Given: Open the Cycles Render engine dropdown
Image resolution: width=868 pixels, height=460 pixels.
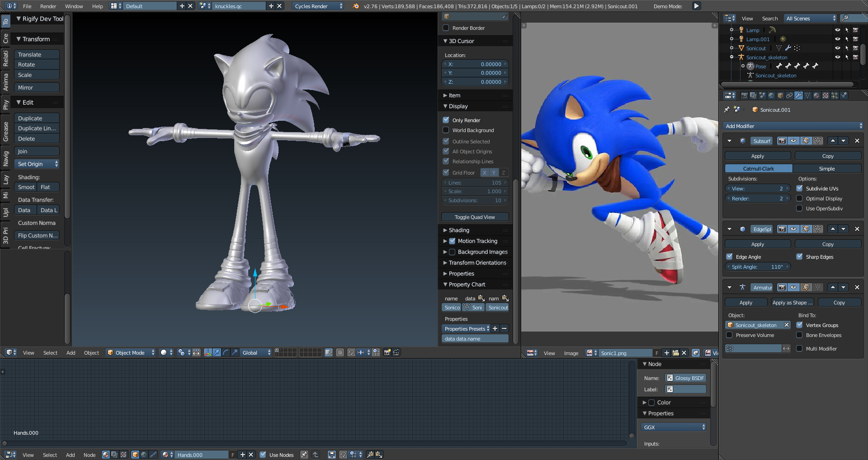Looking at the screenshot, I should pos(318,6).
